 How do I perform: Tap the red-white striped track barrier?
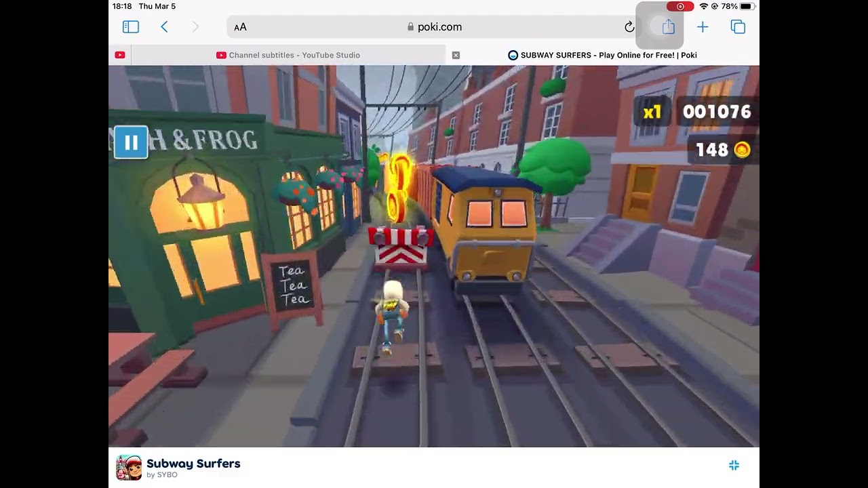[x=401, y=247]
